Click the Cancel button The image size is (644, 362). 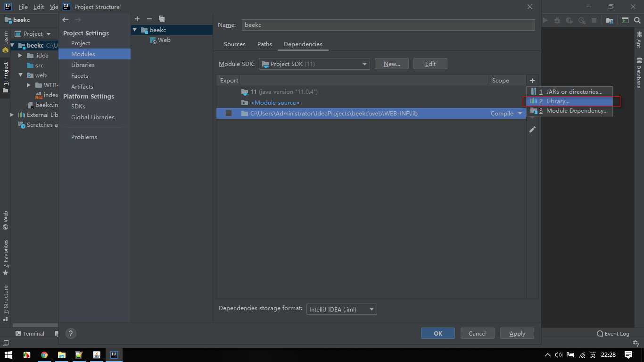pos(478,333)
